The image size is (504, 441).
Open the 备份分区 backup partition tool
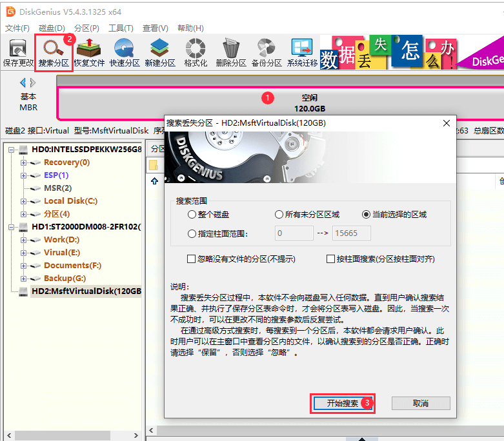267,53
